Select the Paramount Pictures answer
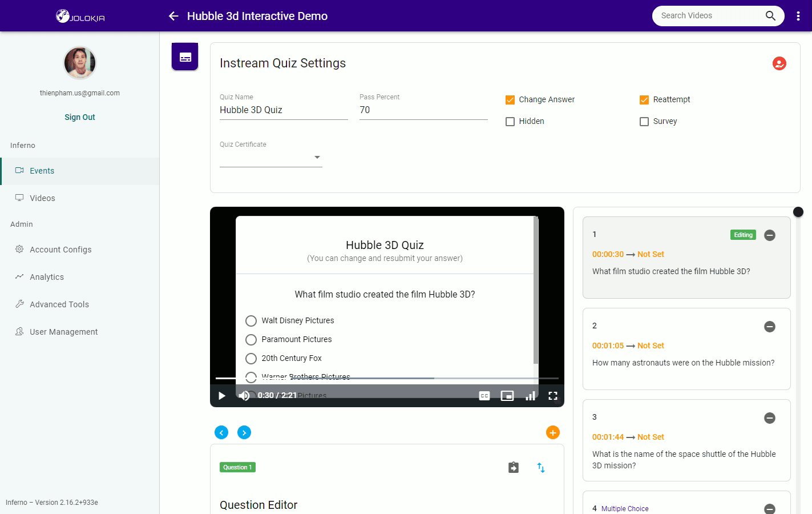Screen dimensions: 812x514 click(251, 340)
